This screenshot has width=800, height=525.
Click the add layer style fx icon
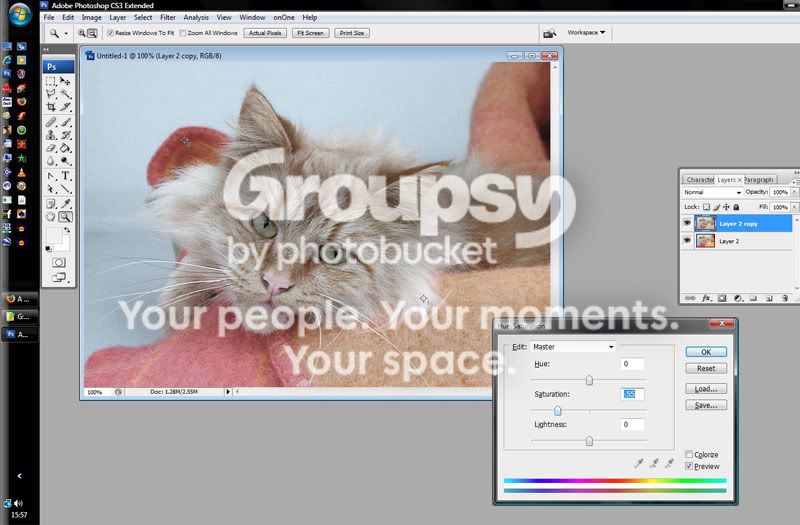[706, 298]
